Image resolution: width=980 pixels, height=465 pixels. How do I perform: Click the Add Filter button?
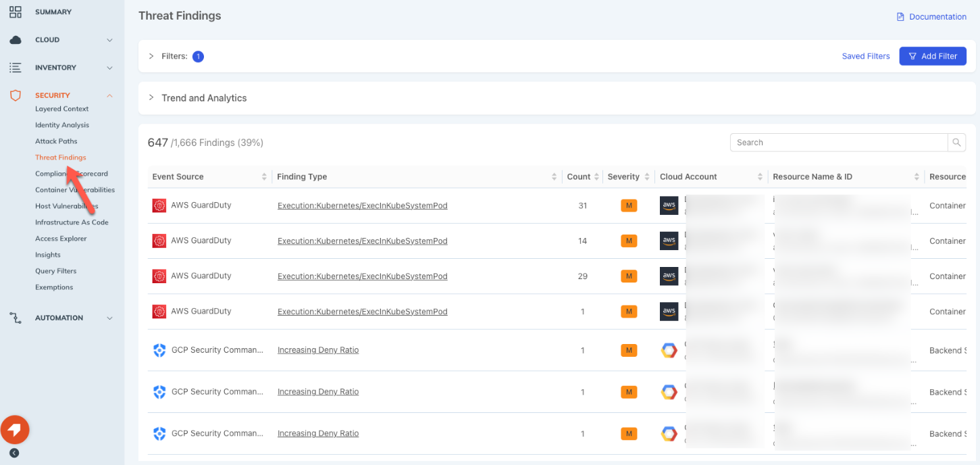(932, 56)
